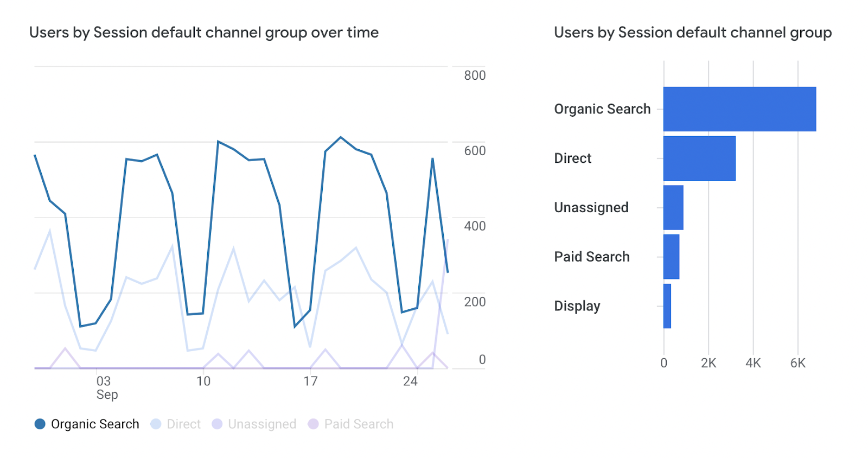The height and width of the screenshot is (458, 868).
Task: Select the Direct bar in chart
Action: click(x=699, y=158)
